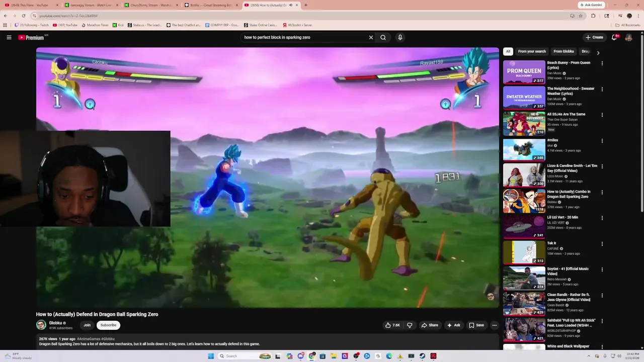The width and height of the screenshot is (644, 362).
Task: Bookmark this page with star icon
Action: click(581, 16)
